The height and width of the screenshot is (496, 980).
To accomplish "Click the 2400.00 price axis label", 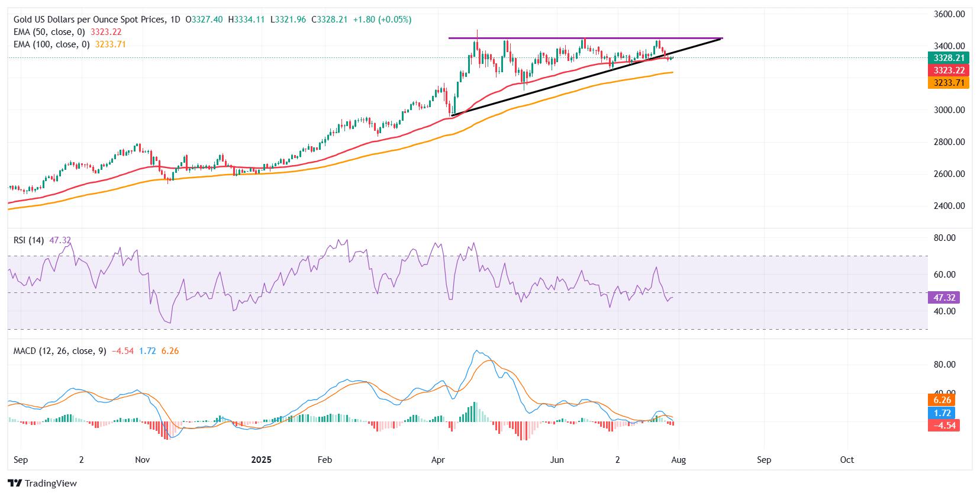I will click(x=949, y=206).
